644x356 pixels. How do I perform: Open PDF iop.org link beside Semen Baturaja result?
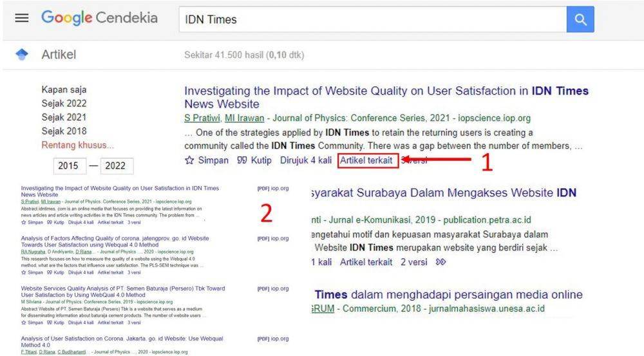[x=273, y=288]
